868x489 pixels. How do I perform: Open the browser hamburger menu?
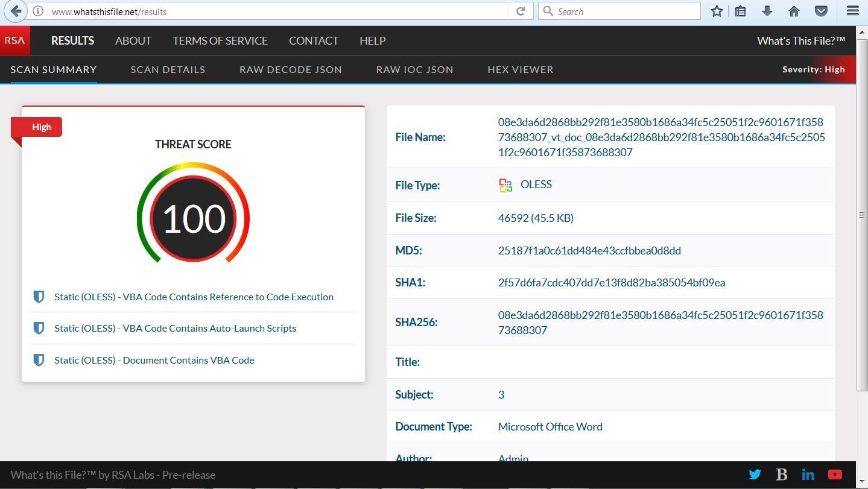coord(853,11)
